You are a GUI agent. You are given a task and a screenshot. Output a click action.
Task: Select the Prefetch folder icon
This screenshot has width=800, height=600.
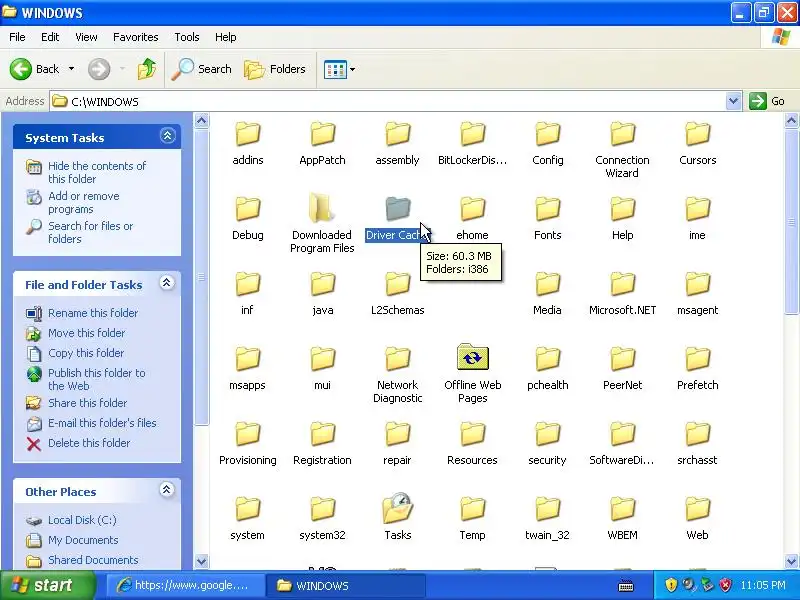point(697,359)
